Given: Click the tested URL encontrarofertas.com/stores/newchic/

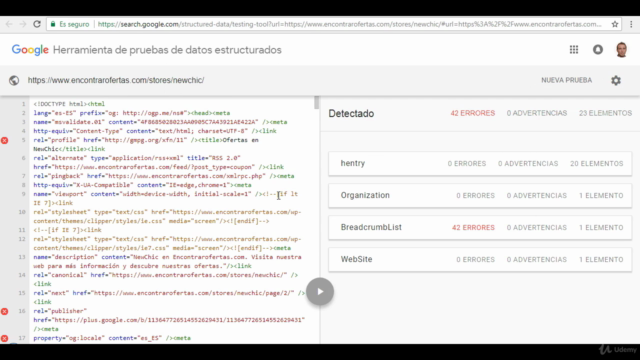Looking at the screenshot, I should (x=116, y=80).
